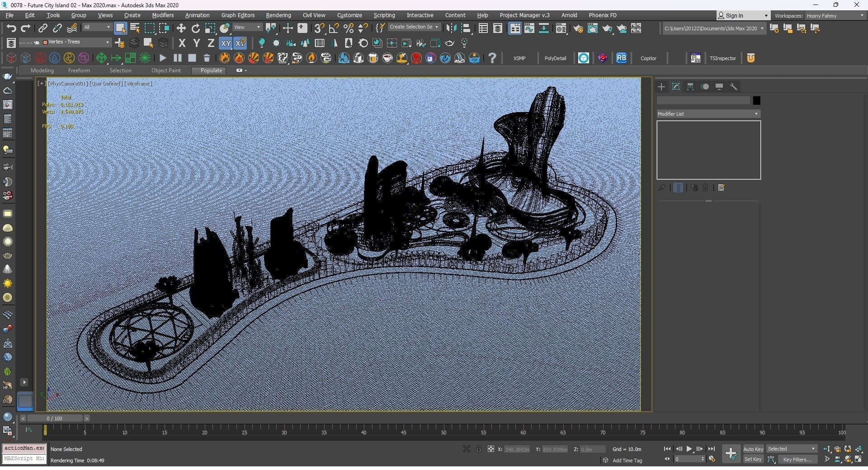Click the TSInspector toolbar button
868x470 pixels.
point(722,58)
